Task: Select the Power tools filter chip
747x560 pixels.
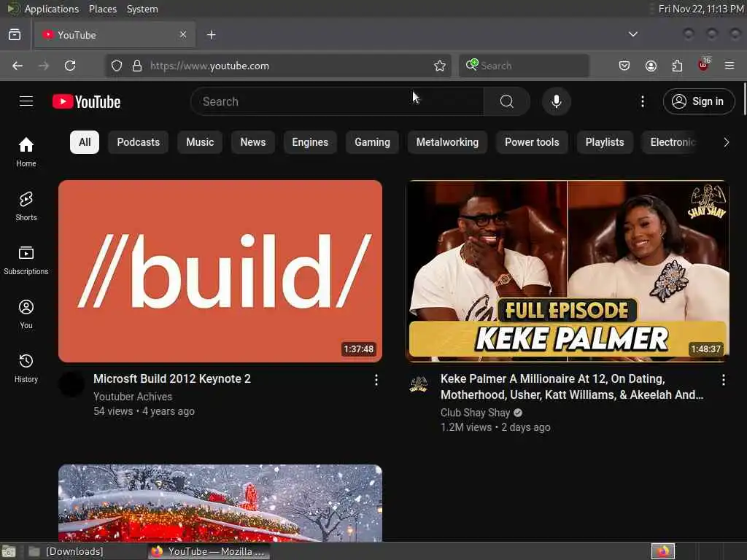Action: tap(532, 142)
